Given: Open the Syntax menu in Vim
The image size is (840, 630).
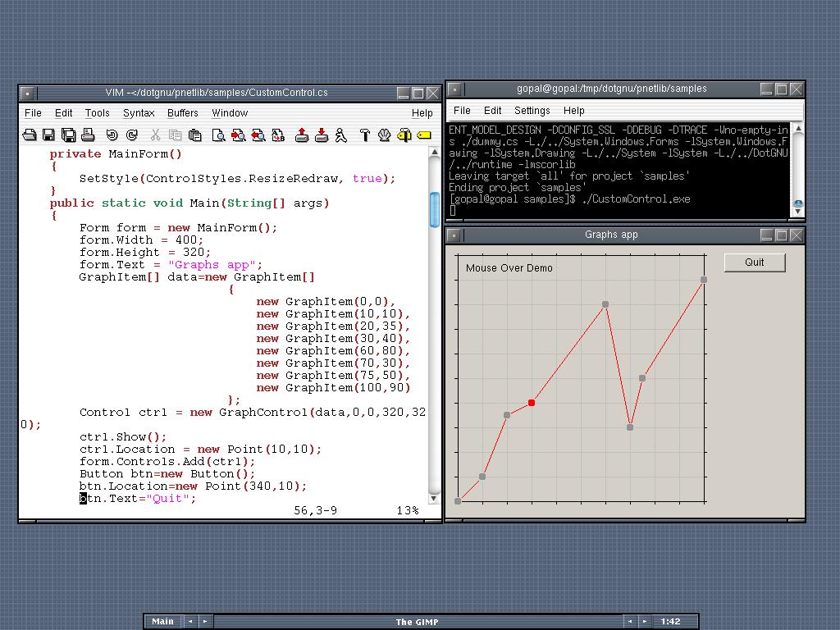Looking at the screenshot, I should [139, 113].
